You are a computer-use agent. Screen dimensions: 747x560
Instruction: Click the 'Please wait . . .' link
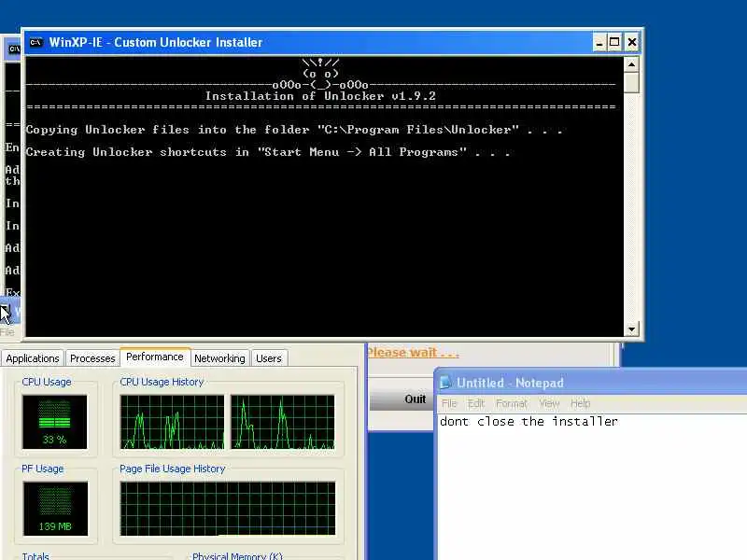413,353
